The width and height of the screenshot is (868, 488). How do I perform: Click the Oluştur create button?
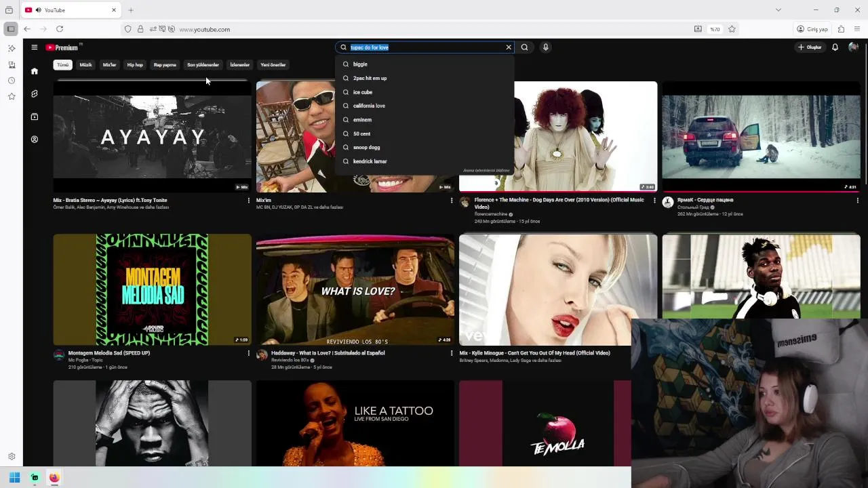tap(810, 47)
